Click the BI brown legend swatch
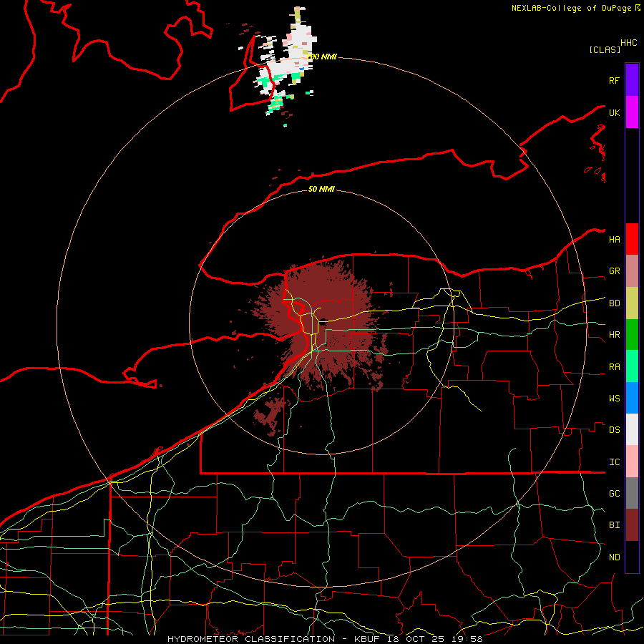The width and height of the screenshot is (644, 644). pos(632,525)
